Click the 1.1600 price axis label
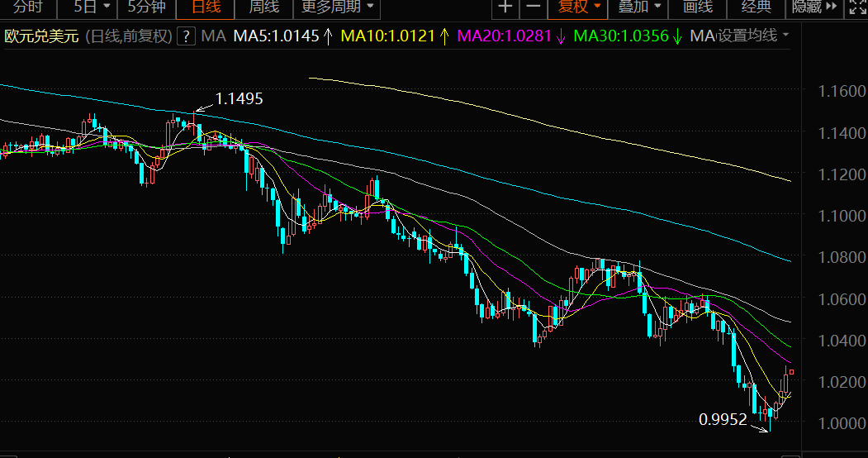Screen dimensions: 868x458 tap(842, 91)
